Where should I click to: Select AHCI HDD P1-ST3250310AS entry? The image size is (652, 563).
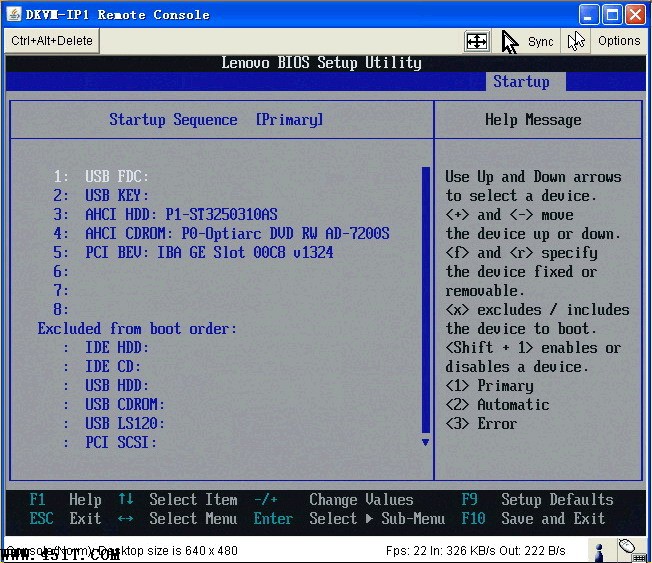[165, 215]
